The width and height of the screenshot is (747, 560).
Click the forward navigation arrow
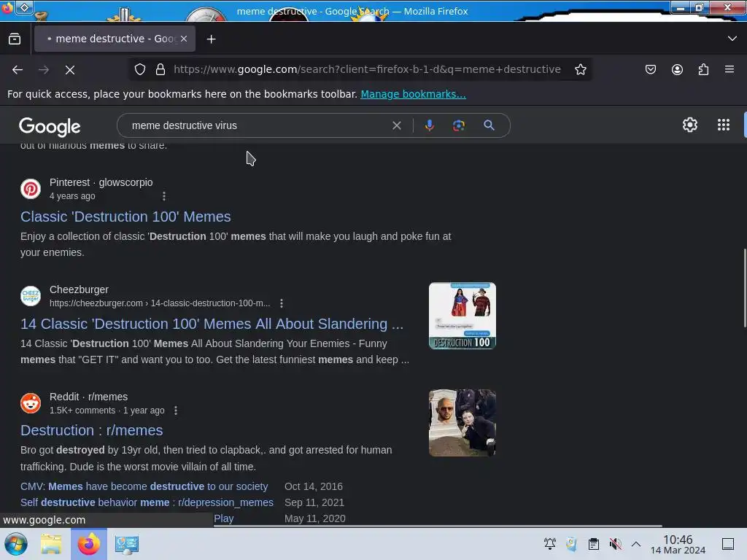pos(44,69)
